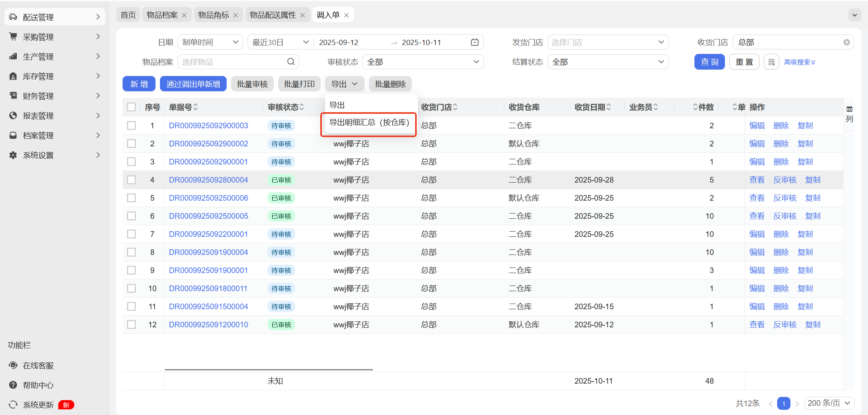Open 在线客服 from the sidebar

[38, 366]
